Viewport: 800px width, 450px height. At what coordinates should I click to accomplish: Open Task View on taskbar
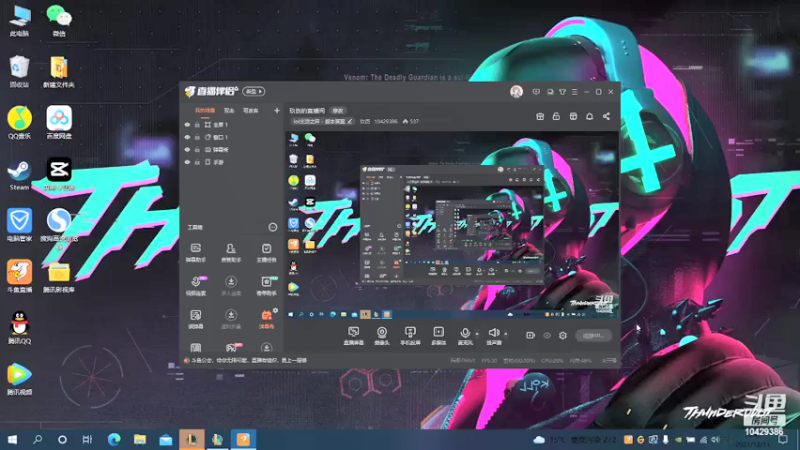click(87, 439)
